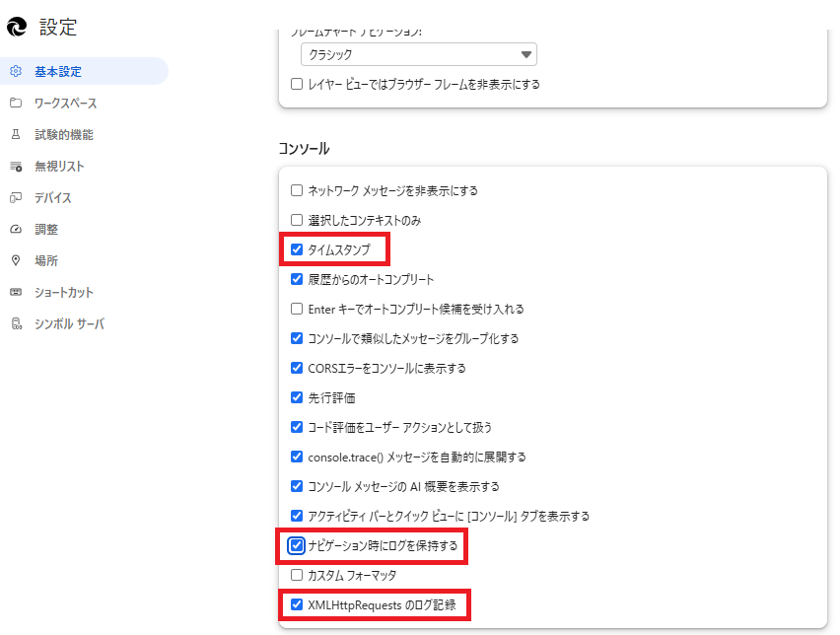Click the gear icon for 基本設定
This screenshot has height=635, width=840.
tap(16, 72)
